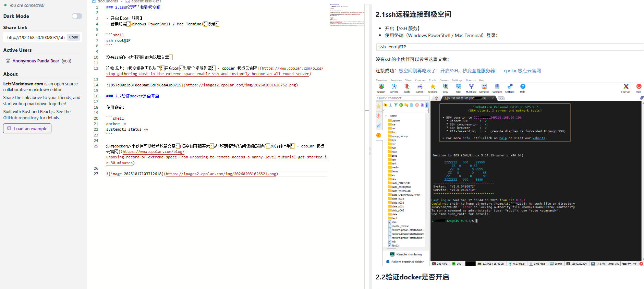644x289 pixels.
Task: Open the SFTP path dropdown arrow
Action: [426, 111]
